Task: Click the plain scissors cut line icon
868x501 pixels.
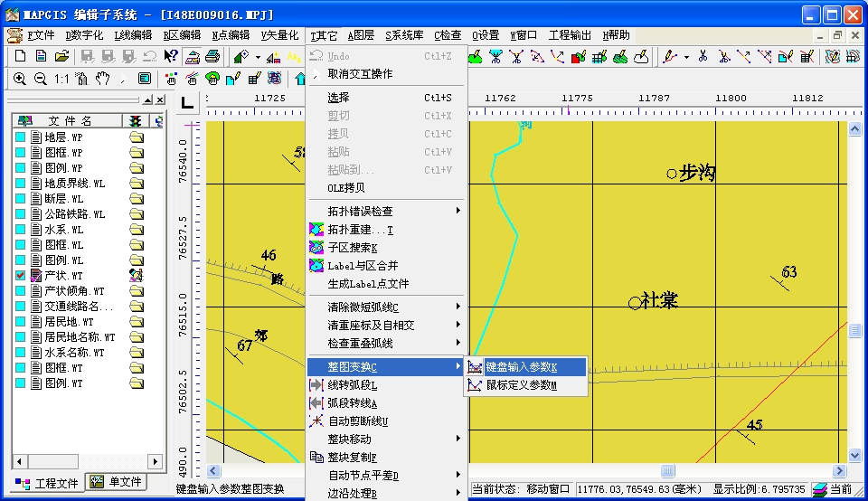Action: click(x=703, y=56)
